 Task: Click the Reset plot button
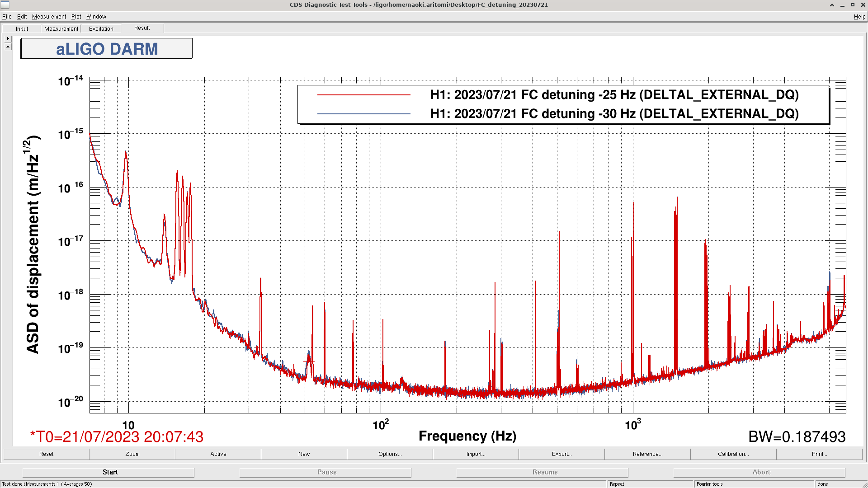click(46, 454)
